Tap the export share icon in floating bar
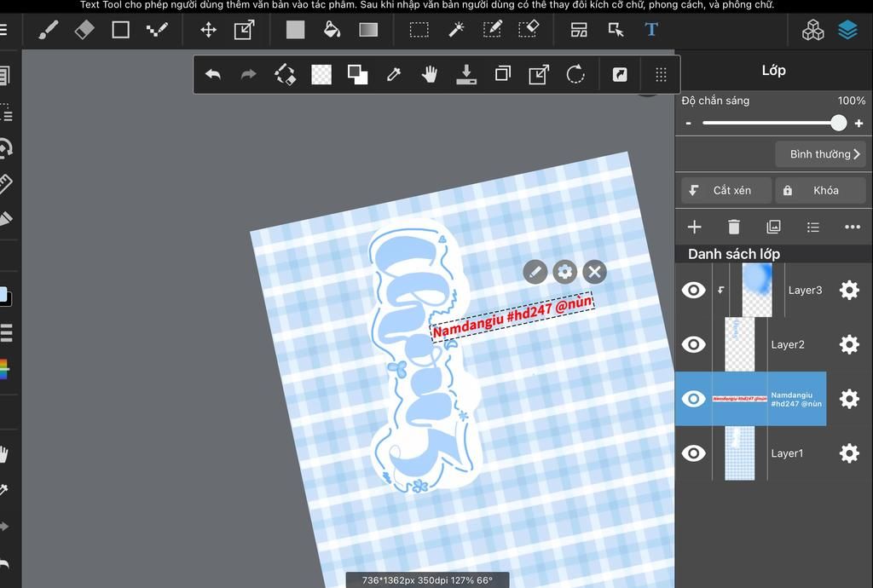The width and height of the screenshot is (873, 588). pyautogui.click(x=539, y=74)
